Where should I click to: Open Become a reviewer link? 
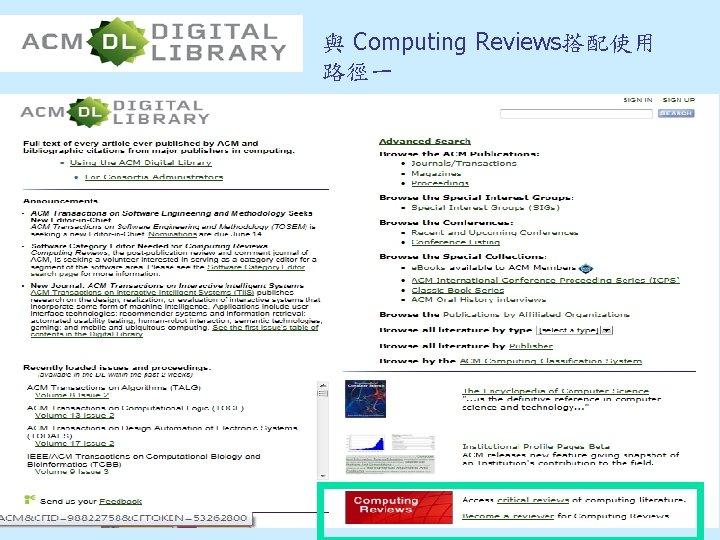(x=508, y=516)
